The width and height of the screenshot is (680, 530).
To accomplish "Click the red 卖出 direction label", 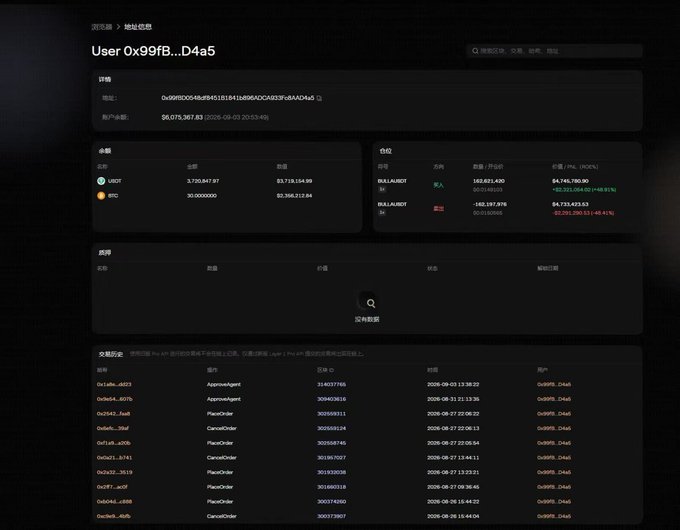I will (x=438, y=209).
